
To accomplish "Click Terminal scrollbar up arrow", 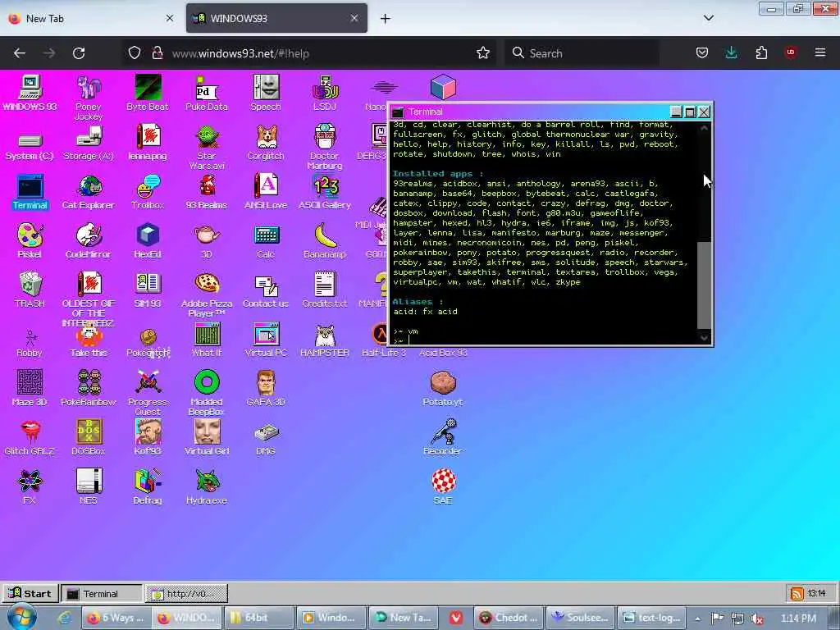I will click(704, 128).
